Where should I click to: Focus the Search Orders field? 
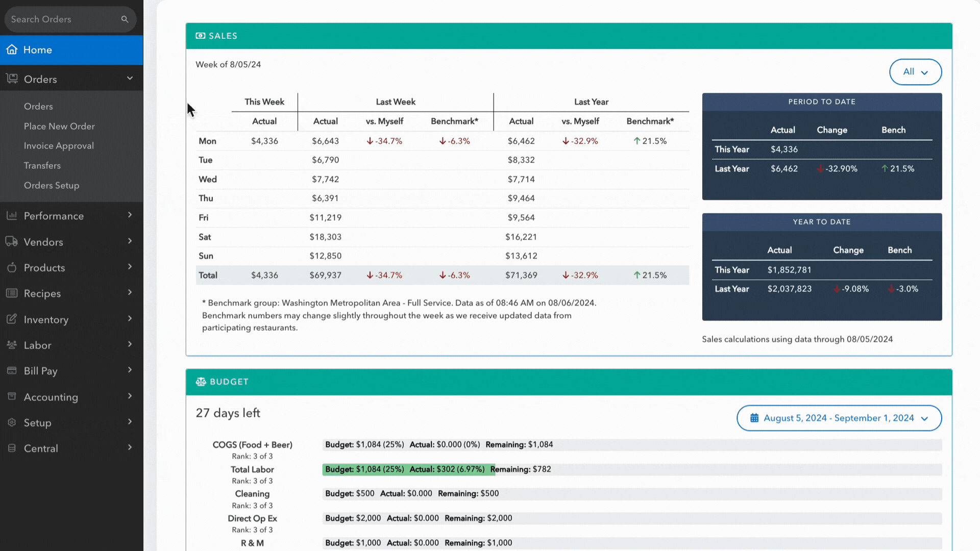[x=70, y=19]
